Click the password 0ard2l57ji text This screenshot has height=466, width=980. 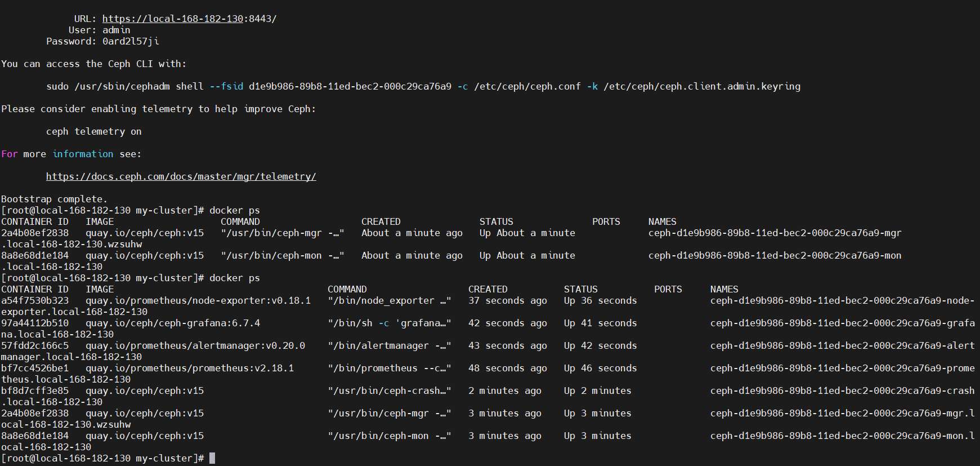pyautogui.click(x=131, y=41)
